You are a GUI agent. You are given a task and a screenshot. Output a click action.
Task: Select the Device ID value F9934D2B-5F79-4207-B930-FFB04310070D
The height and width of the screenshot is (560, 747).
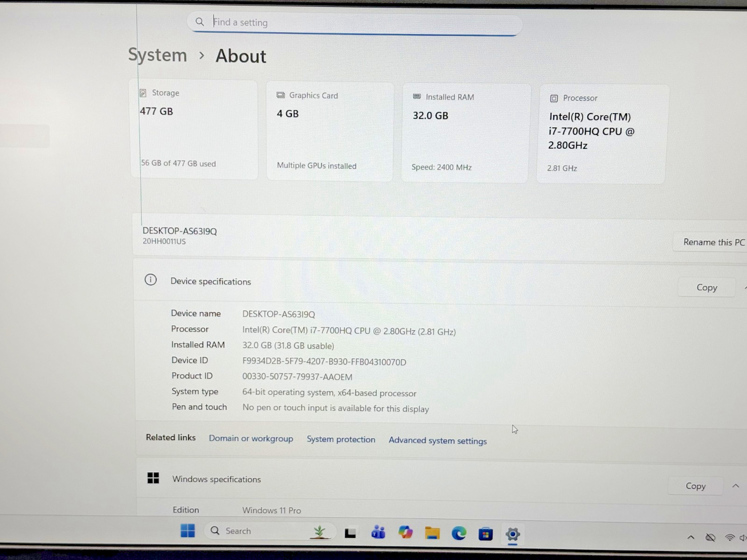point(324,362)
